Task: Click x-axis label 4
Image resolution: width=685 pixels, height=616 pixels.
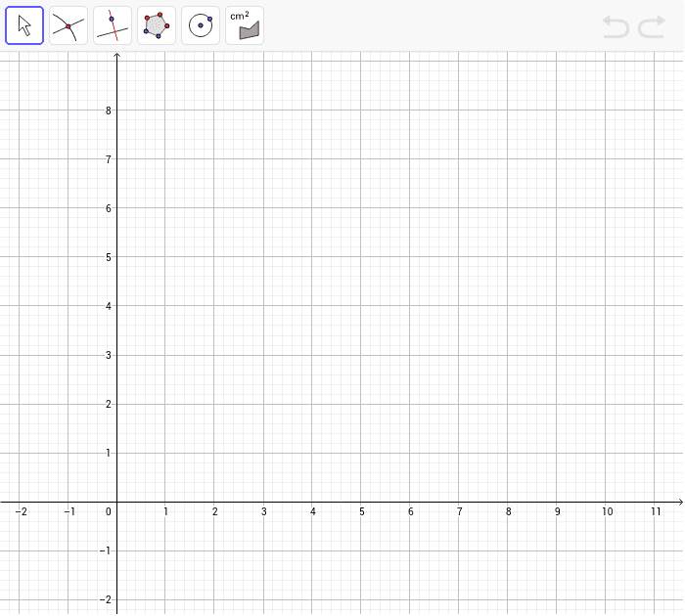Action: point(313,511)
